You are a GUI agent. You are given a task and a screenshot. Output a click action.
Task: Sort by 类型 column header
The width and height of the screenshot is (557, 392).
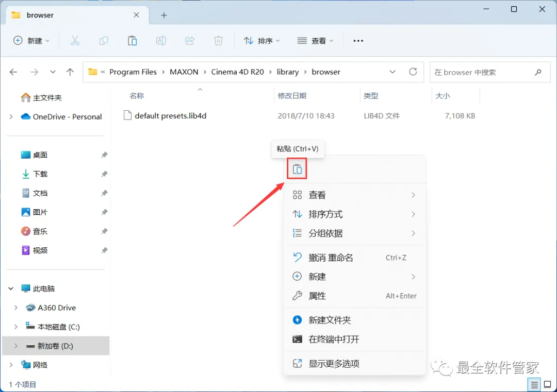(x=371, y=96)
